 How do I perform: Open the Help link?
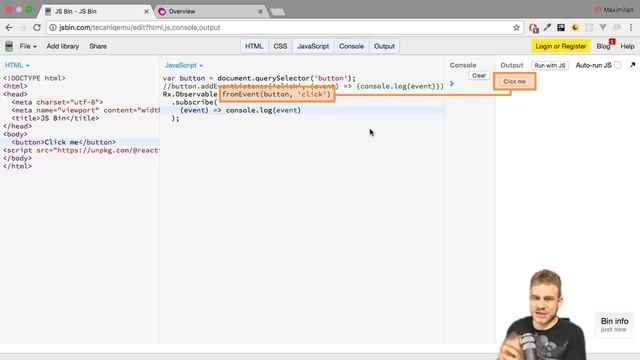[627, 46]
